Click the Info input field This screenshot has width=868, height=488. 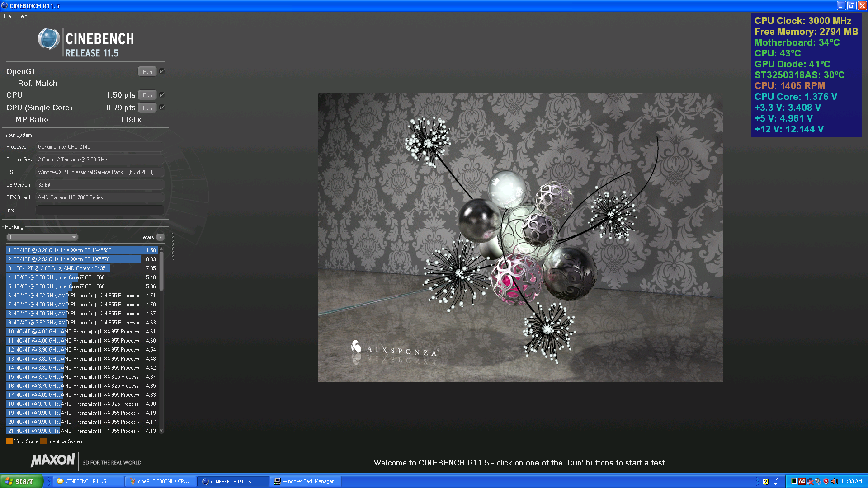(99, 210)
